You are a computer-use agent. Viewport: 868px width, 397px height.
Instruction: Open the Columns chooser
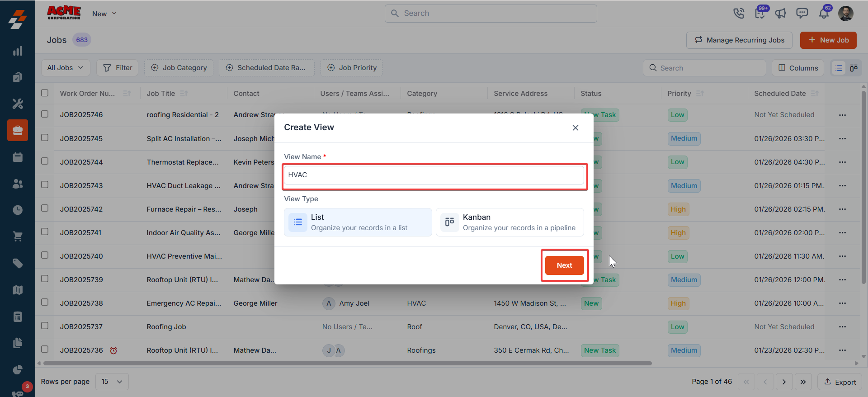(798, 68)
